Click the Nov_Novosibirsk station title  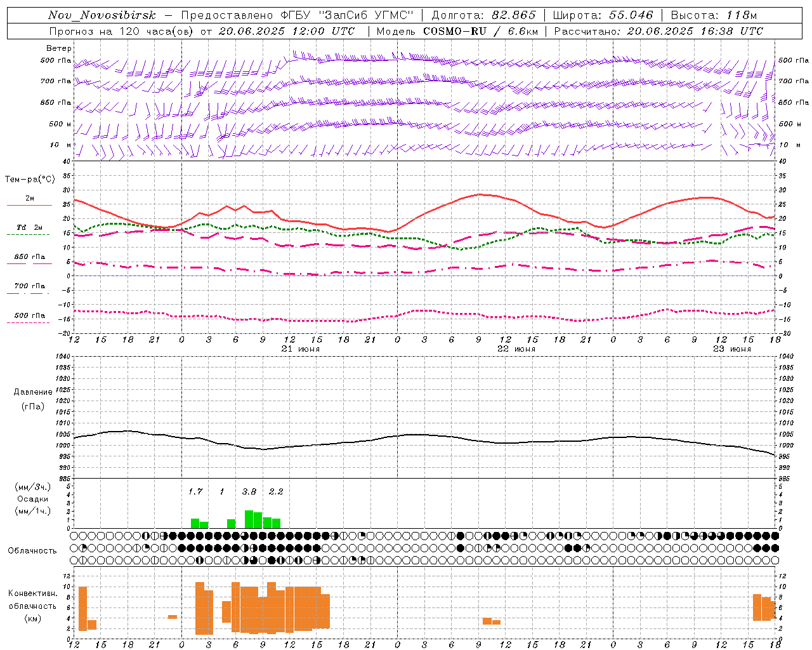pos(102,15)
